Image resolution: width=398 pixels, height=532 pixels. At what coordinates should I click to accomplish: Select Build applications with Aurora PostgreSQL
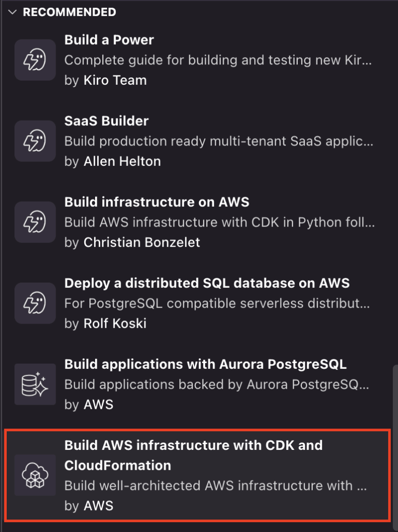(x=205, y=364)
